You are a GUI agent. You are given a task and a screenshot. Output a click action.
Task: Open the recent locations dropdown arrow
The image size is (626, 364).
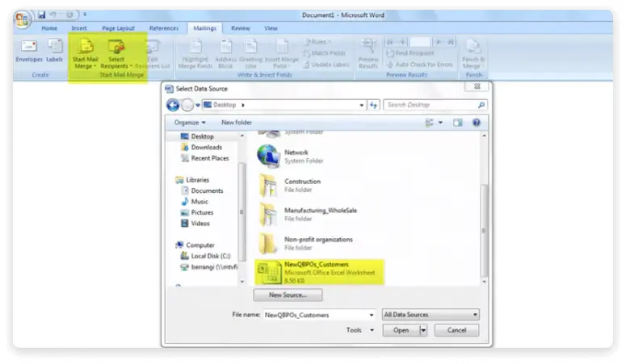[x=198, y=106]
